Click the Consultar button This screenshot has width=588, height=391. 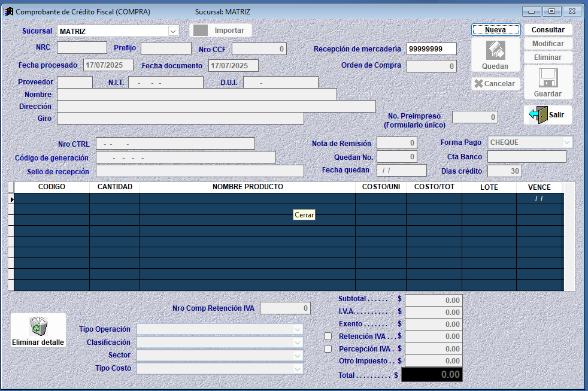click(x=548, y=30)
